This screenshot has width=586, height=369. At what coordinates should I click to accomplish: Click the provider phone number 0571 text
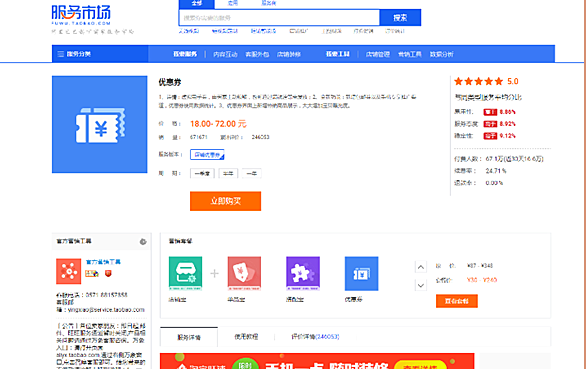(x=107, y=295)
